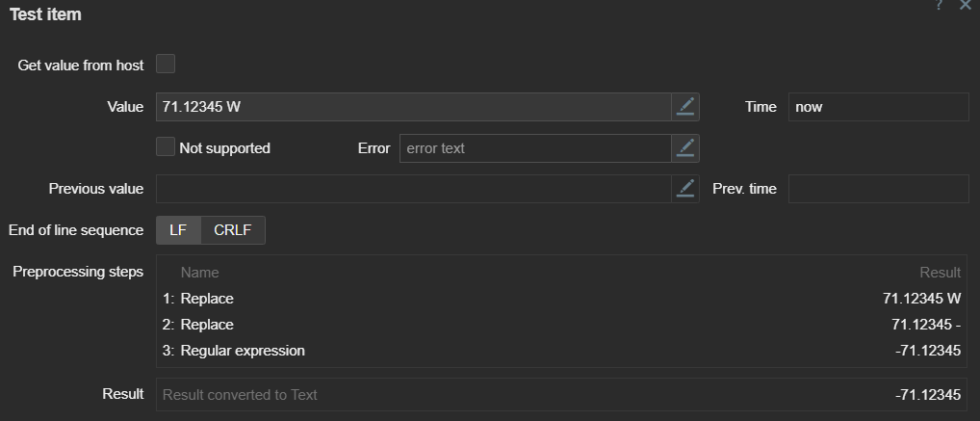Click the Result column header in preprocessing steps
The image size is (980, 421).
(940, 273)
